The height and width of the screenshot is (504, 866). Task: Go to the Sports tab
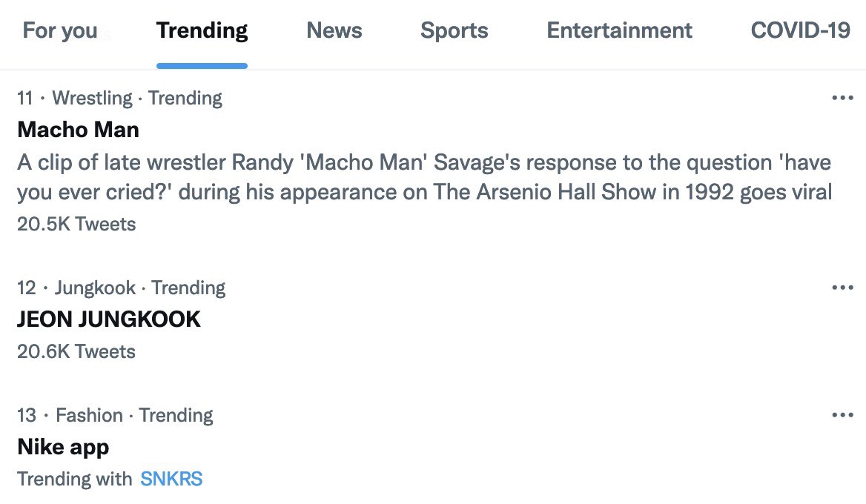click(x=454, y=30)
